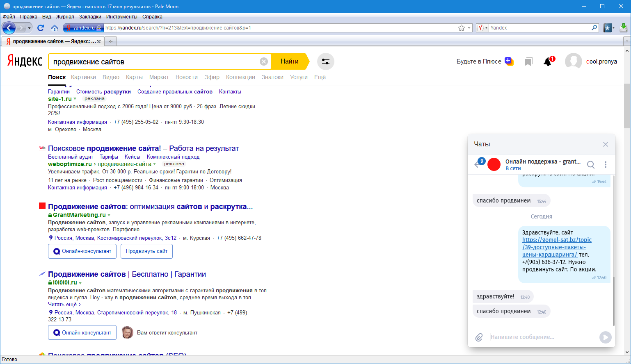Click the consultant photo thumbnail

tap(128, 332)
